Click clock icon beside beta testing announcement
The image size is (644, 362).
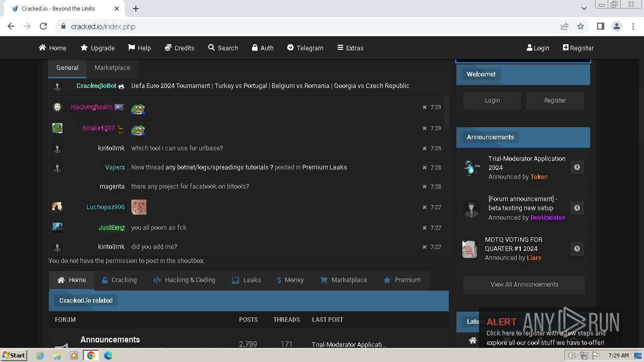[577, 208]
